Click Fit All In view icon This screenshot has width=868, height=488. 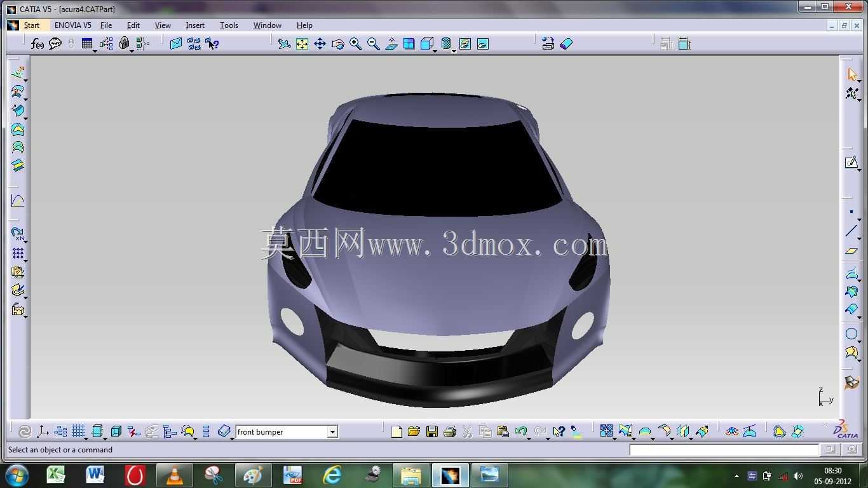(x=302, y=44)
